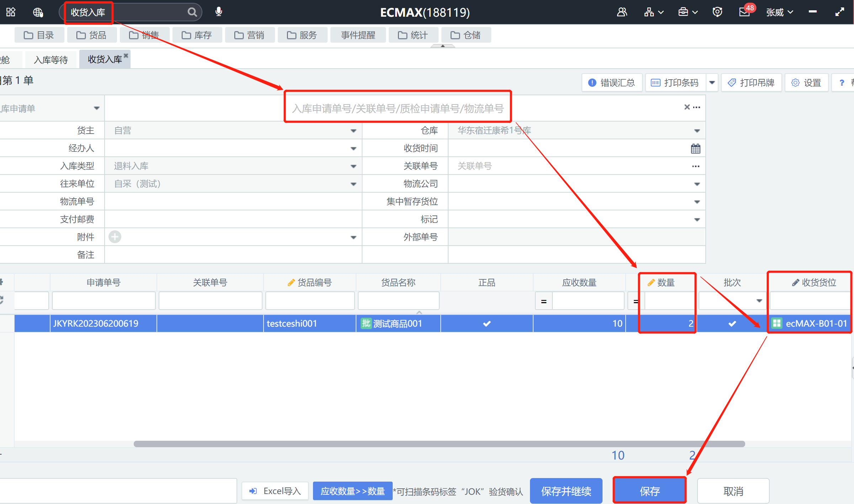Expand the 附件 dropdown arrow

(x=353, y=237)
